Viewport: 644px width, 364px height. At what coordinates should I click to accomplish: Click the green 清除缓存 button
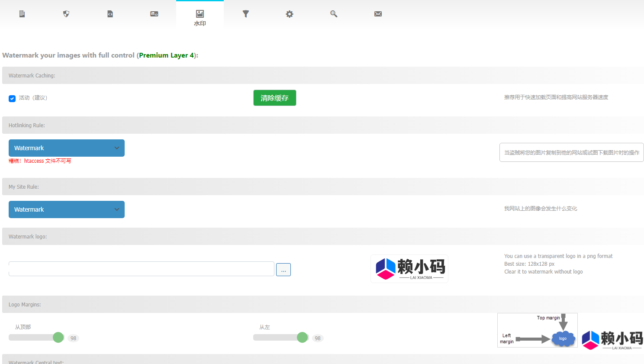[x=274, y=98]
